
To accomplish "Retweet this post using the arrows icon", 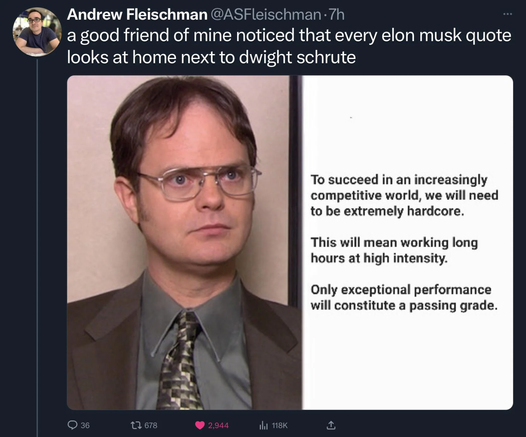I will (135, 425).
